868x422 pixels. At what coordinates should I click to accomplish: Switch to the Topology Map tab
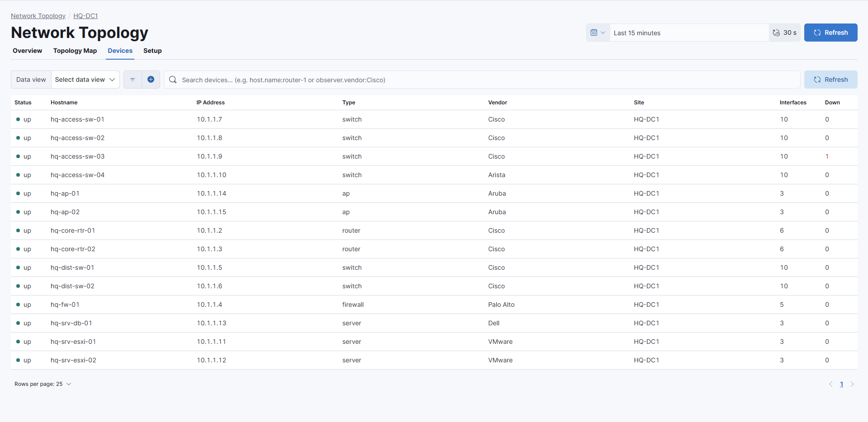point(75,51)
